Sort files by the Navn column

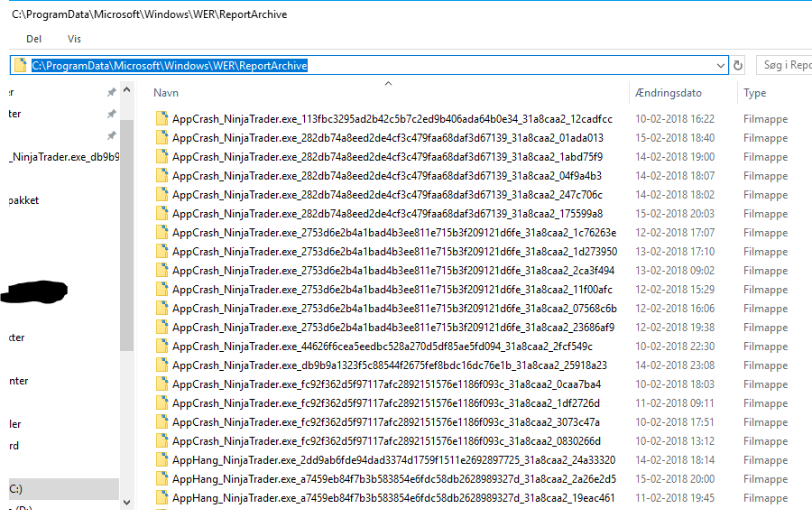(166, 93)
